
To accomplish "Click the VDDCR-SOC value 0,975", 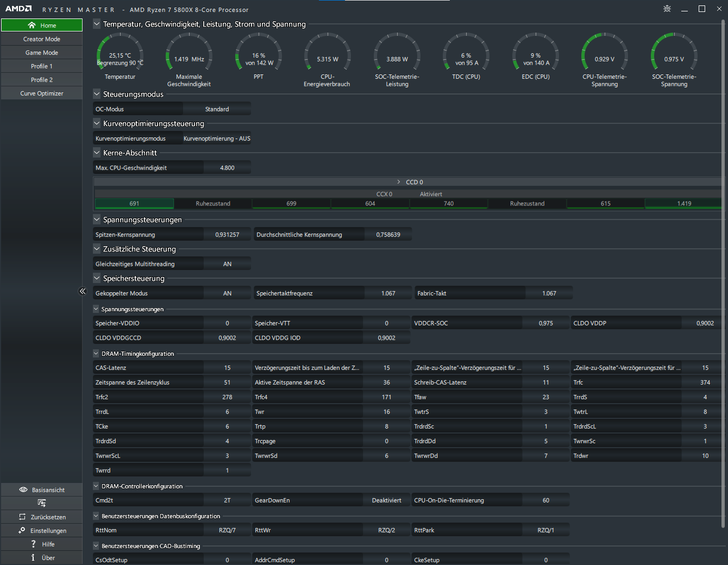I will click(545, 323).
